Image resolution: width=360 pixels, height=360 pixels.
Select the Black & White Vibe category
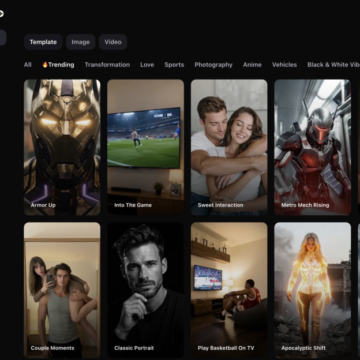(333, 65)
